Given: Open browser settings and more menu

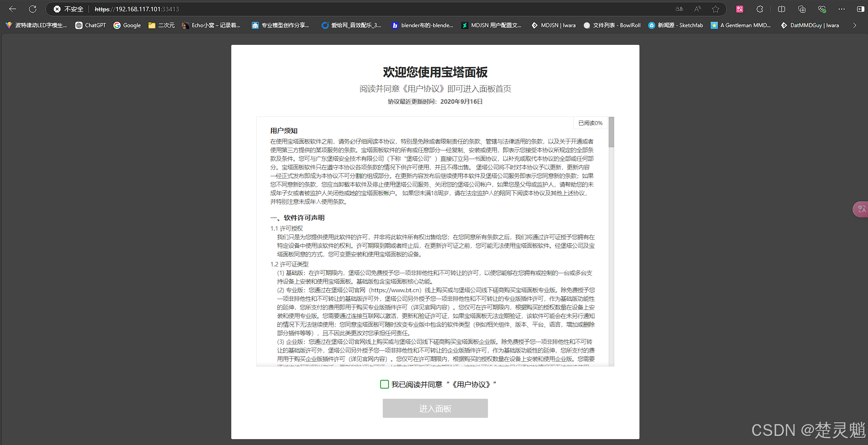Looking at the screenshot, I should pos(842,9).
